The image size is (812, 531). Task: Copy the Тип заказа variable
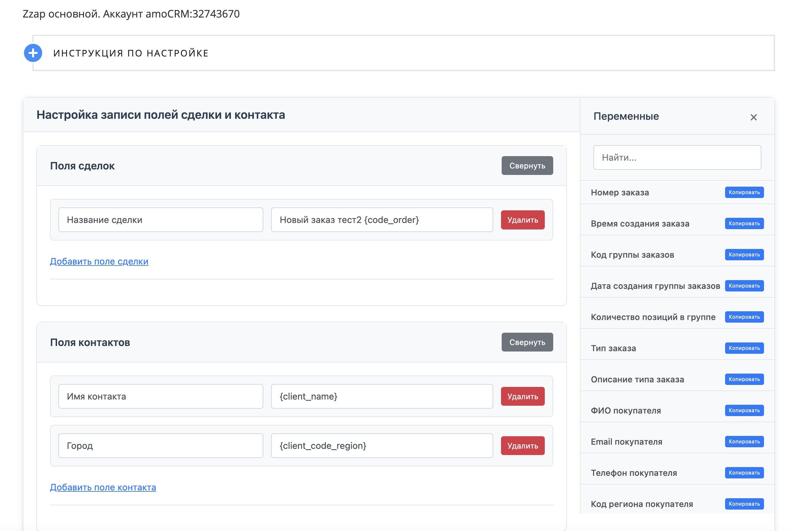tap(744, 348)
